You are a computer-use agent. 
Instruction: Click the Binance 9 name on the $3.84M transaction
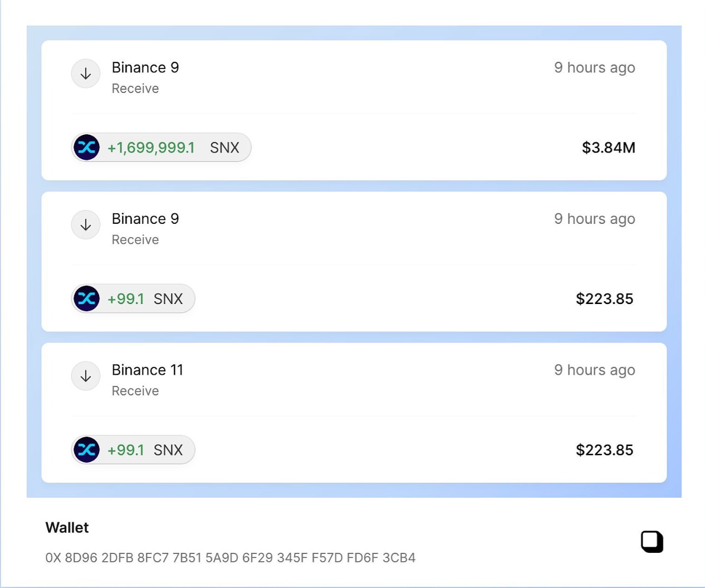pos(145,67)
